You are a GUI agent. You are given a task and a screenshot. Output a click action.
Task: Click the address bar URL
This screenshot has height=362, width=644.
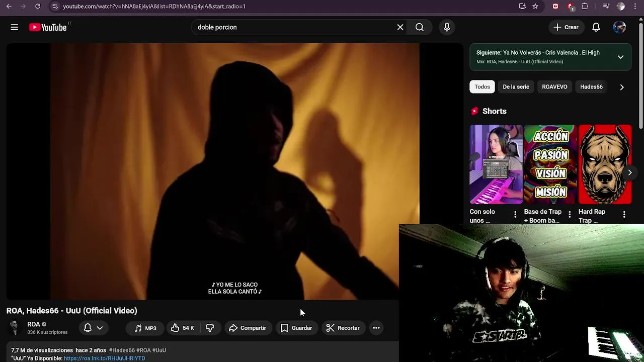click(x=154, y=6)
